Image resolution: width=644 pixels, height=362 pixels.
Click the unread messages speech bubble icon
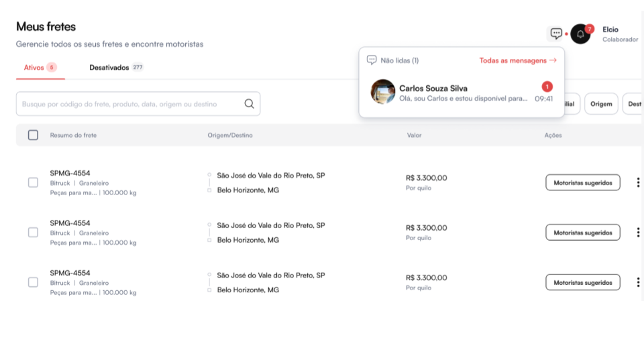tap(372, 60)
